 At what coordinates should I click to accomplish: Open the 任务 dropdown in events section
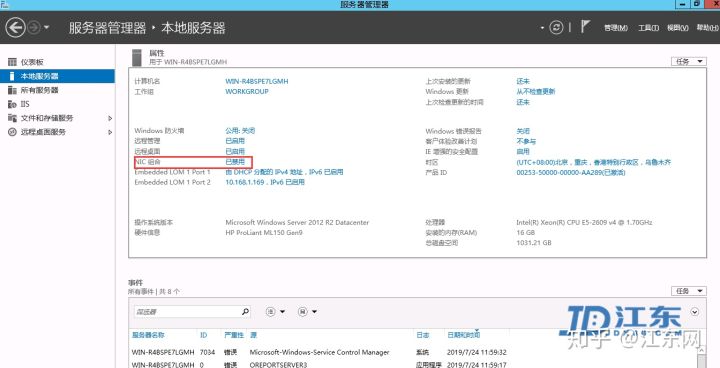(689, 291)
